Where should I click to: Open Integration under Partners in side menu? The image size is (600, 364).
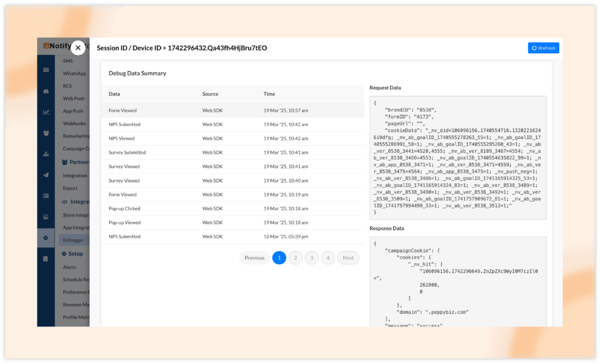pyautogui.click(x=75, y=176)
